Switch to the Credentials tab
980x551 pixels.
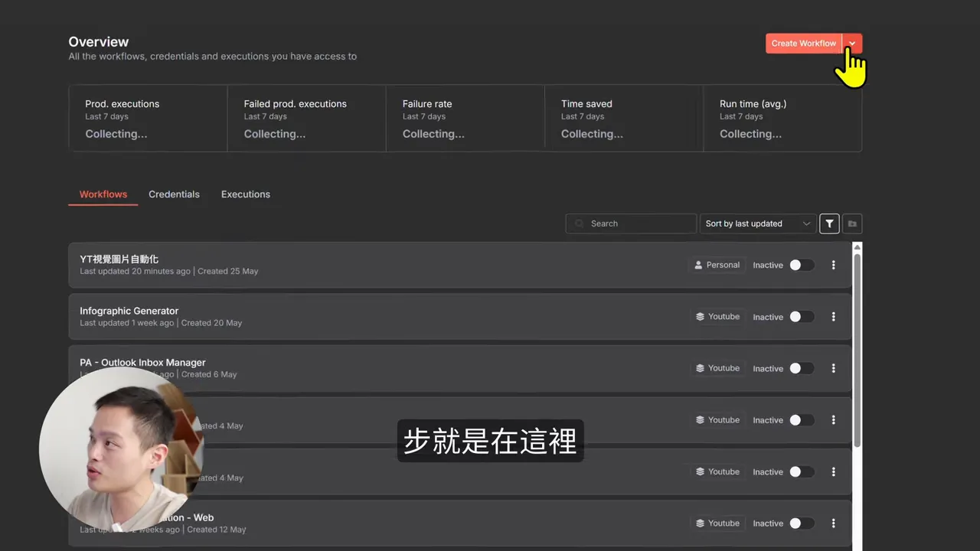tap(174, 194)
